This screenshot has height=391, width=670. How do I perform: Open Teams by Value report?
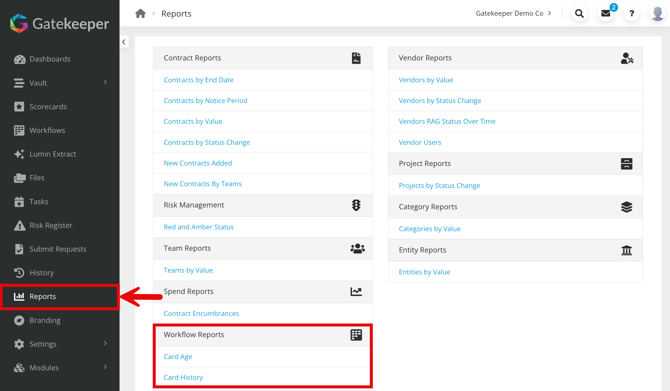click(188, 270)
